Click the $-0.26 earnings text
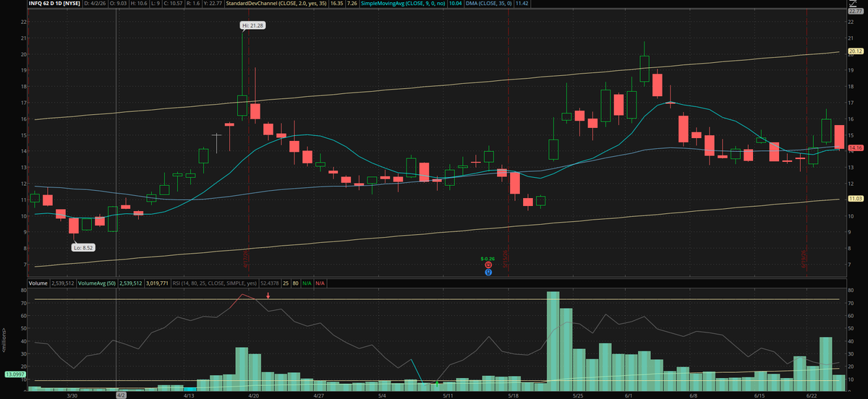868x399 pixels. pos(488,258)
